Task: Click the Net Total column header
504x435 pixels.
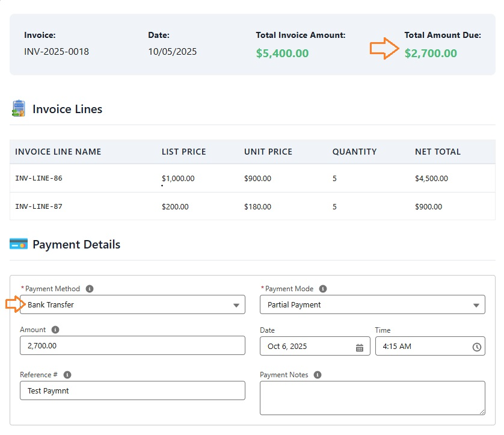Action: click(437, 152)
